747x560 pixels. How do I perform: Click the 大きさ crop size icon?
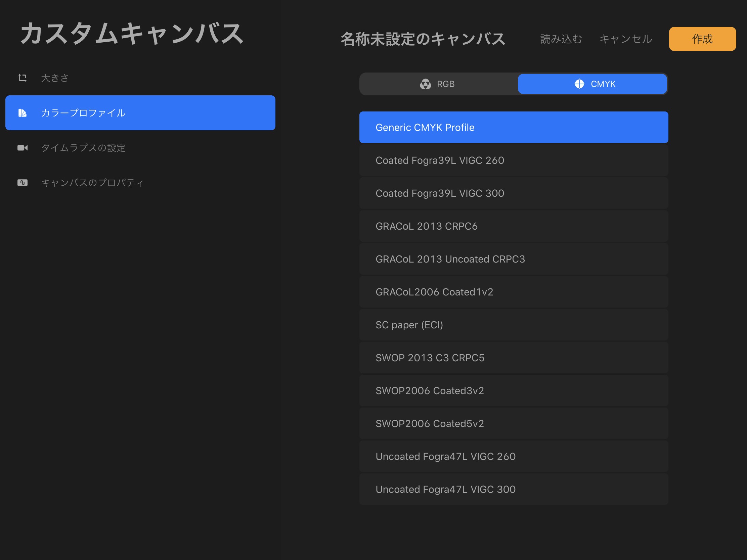pyautogui.click(x=22, y=78)
